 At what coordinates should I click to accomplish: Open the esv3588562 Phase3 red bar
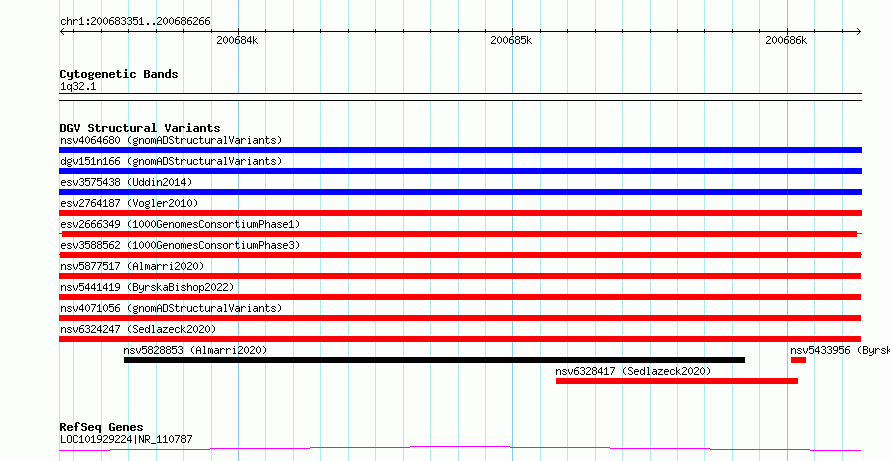460,255
